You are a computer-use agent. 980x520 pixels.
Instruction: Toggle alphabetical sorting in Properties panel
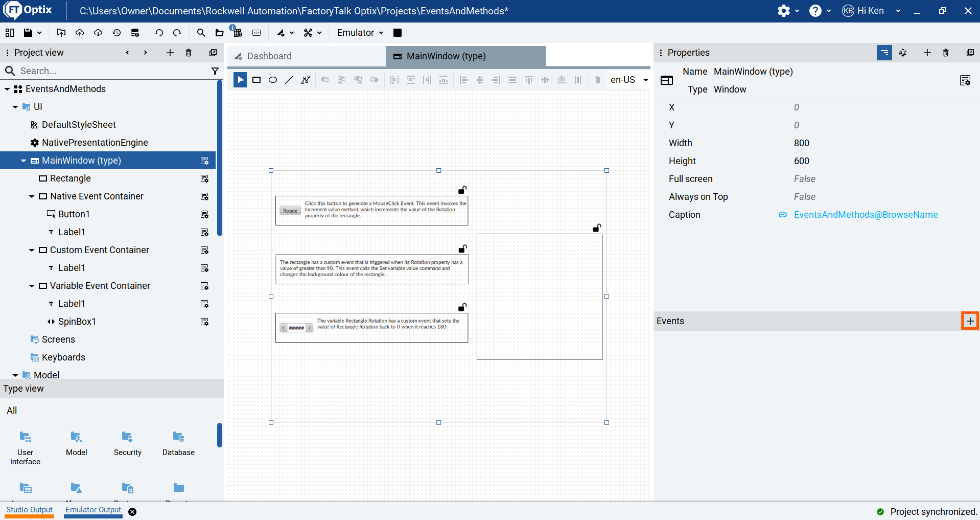point(903,53)
